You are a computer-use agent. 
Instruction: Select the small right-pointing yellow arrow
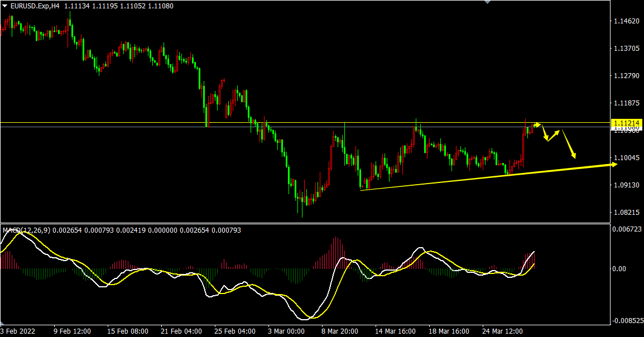point(537,124)
